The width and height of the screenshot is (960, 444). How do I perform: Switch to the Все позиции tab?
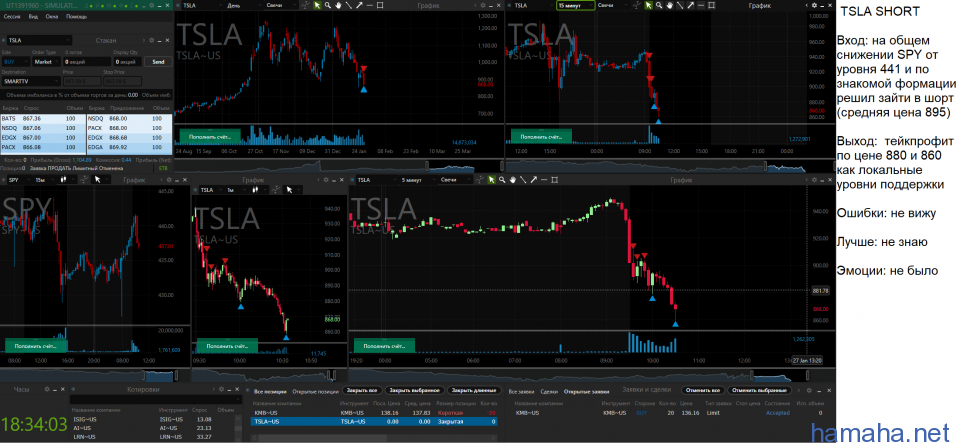point(269,390)
